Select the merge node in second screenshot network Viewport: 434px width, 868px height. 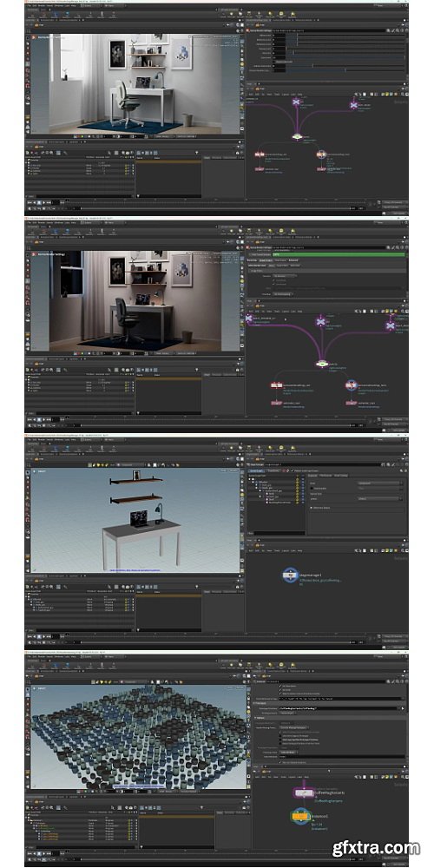322,364
